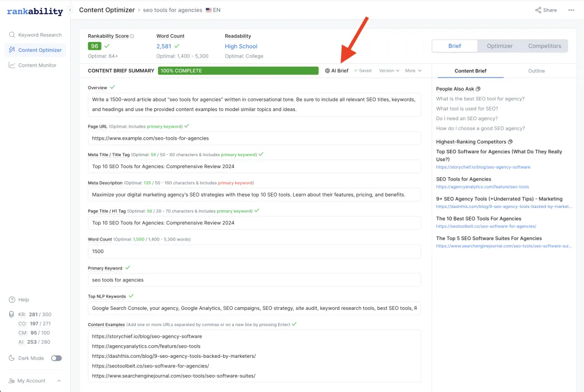The height and width of the screenshot is (392, 584).
Task: Click the People Also Ask copy icon
Action: [x=478, y=89]
